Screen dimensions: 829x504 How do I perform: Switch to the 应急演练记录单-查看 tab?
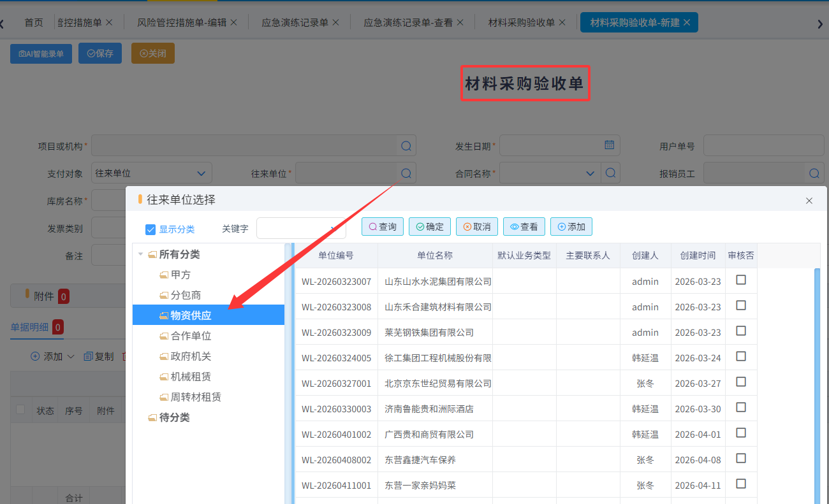(x=408, y=22)
